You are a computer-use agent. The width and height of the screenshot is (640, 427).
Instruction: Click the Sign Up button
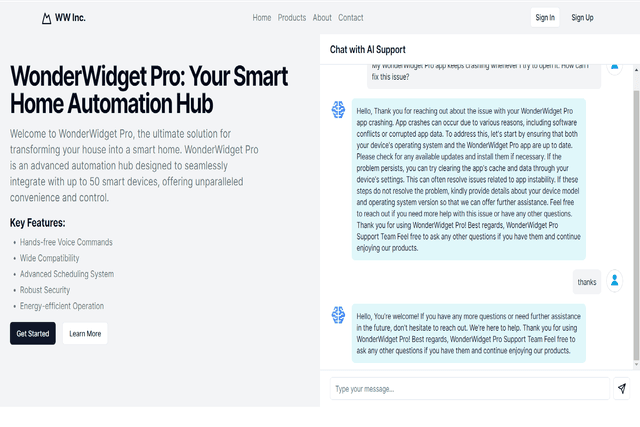click(x=582, y=18)
